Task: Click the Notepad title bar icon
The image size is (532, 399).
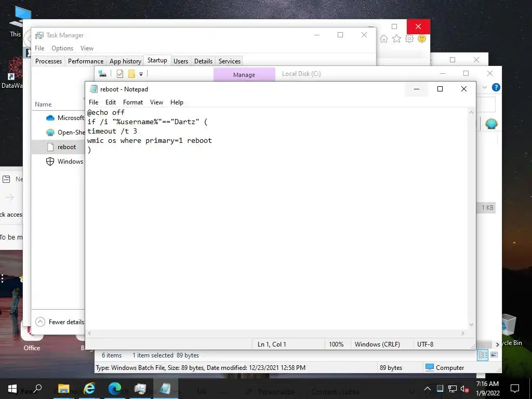Action: [x=94, y=89]
